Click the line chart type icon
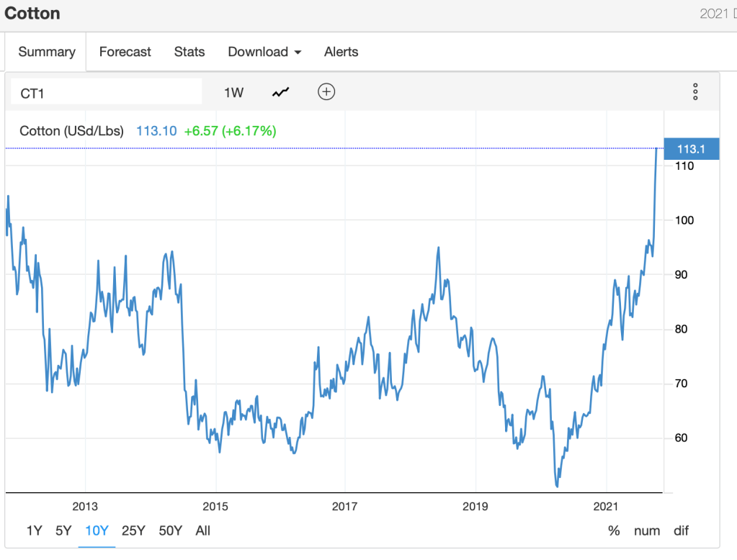The image size is (737, 560). (281, 92)
